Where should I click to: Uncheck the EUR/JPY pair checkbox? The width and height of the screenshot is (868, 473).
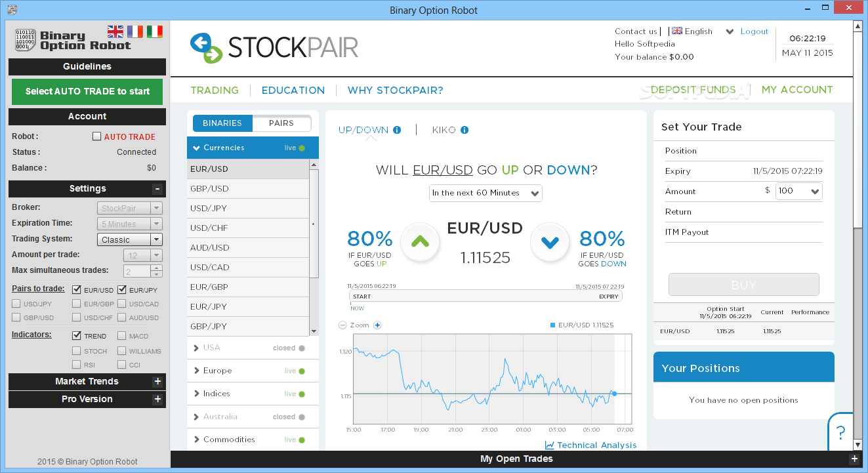(122, 289)
